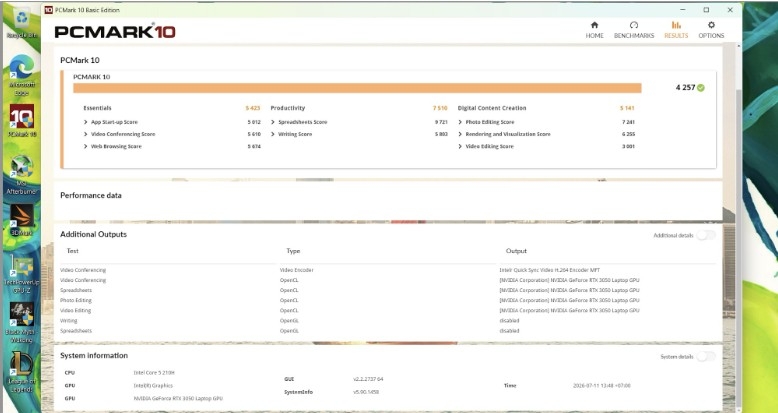Click the Photo Editing score value 7 241
778x413 pixels.
coord(628,122)
